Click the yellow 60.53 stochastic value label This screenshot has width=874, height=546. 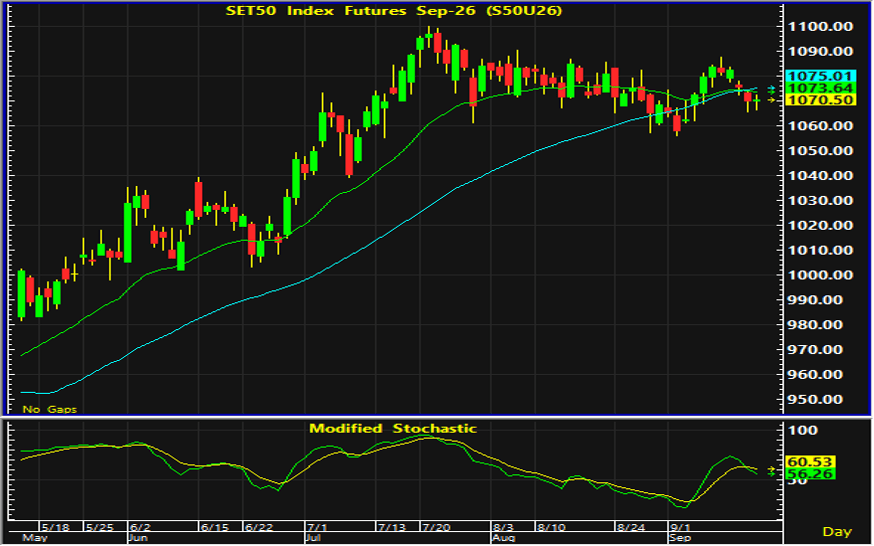pyautogui.click(x=810, y=462)
